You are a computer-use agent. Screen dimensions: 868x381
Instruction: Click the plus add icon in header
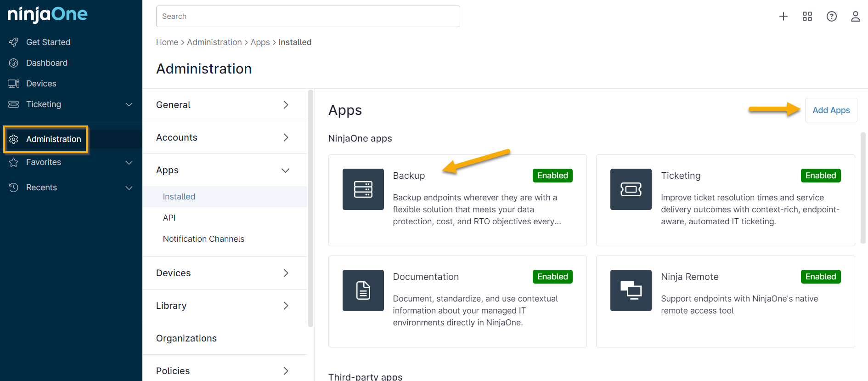(x=783, y=17)
